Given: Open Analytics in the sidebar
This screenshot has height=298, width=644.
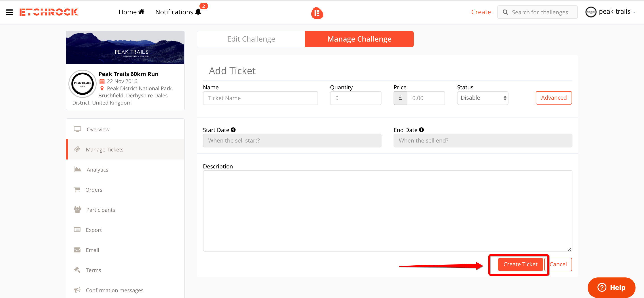Looking at the screenshot, I should pos(97,170).
